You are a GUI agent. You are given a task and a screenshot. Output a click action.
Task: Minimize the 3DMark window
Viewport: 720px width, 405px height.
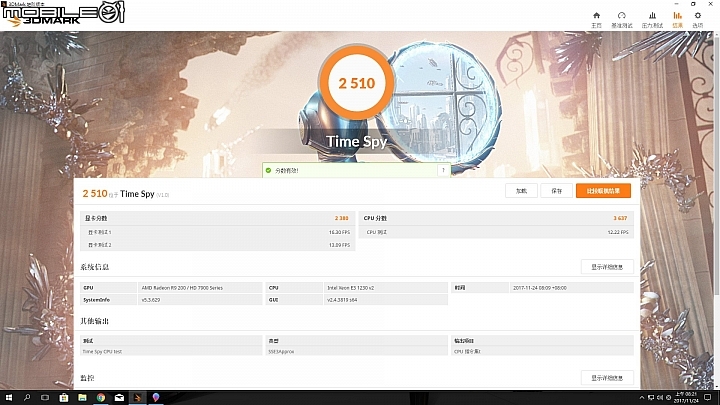(676, 4)
